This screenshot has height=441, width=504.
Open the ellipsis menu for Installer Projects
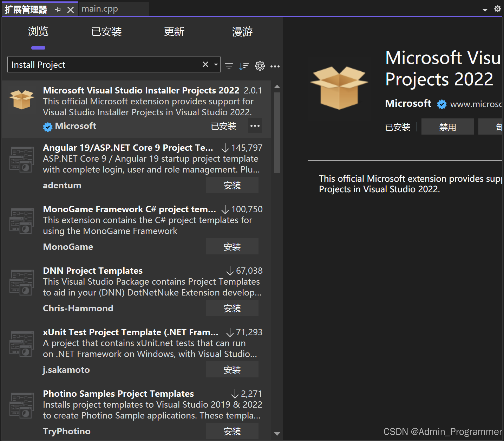coord(255,126)
